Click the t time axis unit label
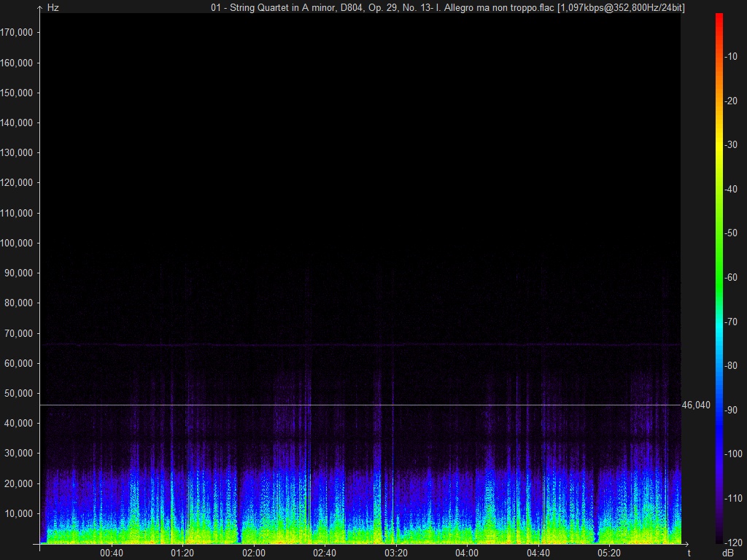747x560 pixels. (689, 553)
